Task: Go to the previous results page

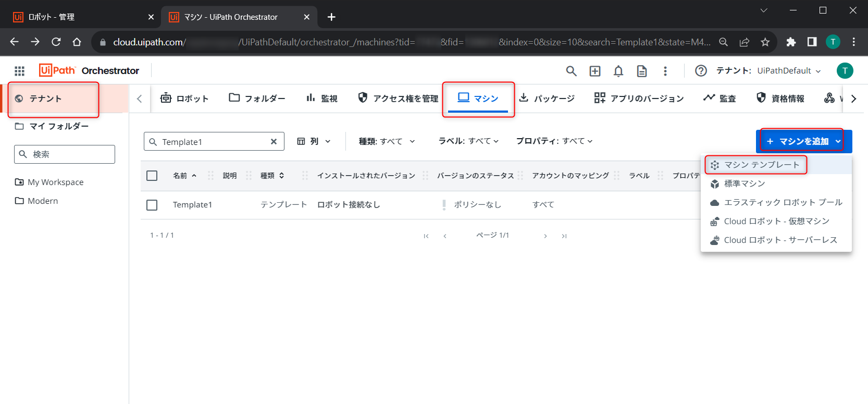Action: point(445,236)
